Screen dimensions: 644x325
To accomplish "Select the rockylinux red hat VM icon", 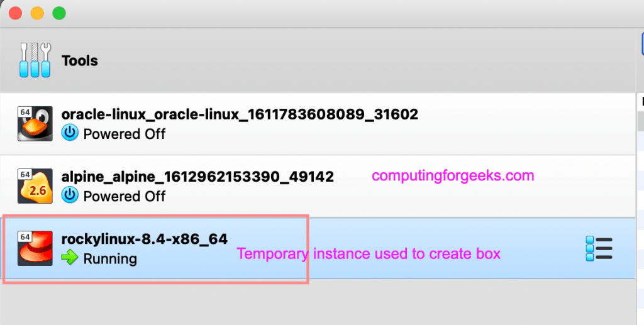I will tap(35, 248).
